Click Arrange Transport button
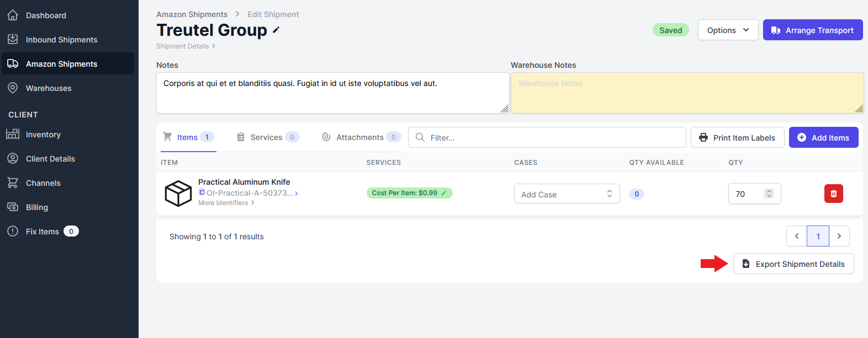 813,30
